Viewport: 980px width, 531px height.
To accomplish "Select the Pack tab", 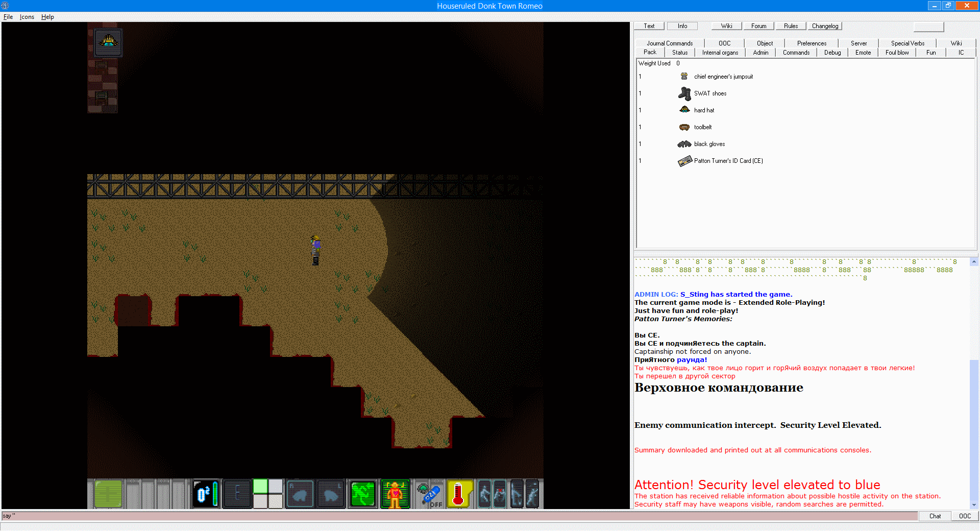I will coord(650,52).
